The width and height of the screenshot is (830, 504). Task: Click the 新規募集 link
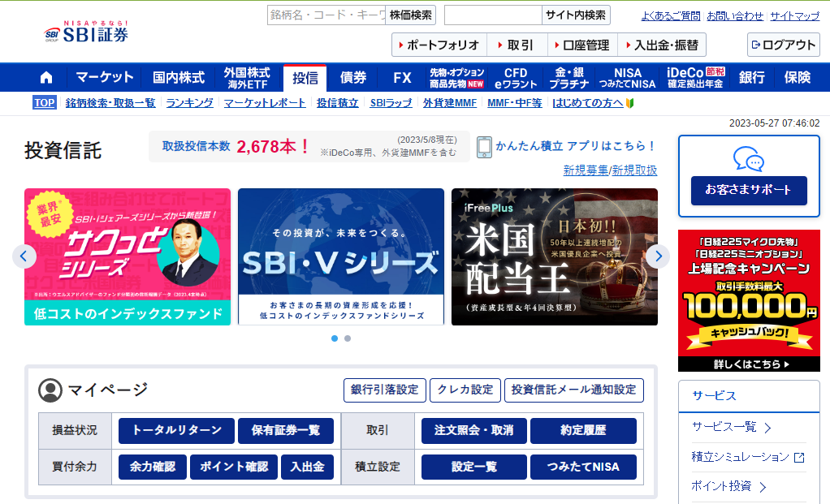(x=586, y=170)
